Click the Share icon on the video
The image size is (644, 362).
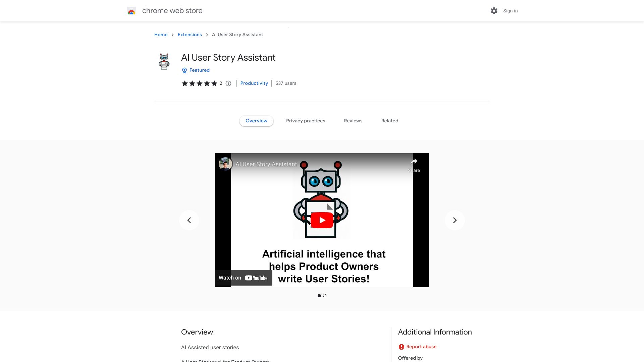point(414,162)
